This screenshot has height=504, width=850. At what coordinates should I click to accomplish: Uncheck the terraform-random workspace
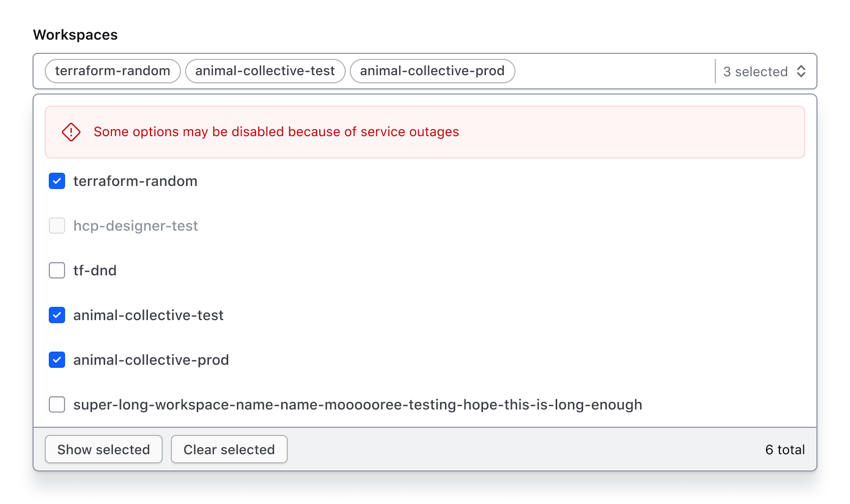[56, 181]
